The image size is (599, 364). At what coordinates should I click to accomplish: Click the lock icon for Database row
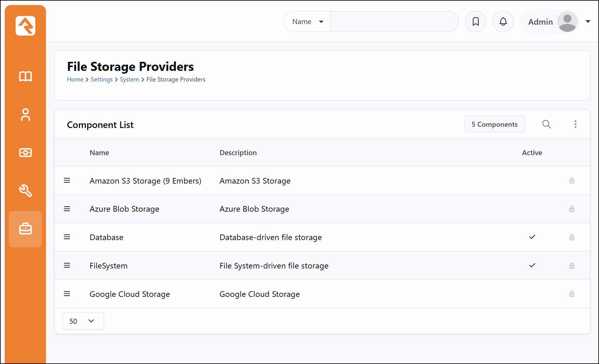tap(572, 237)
